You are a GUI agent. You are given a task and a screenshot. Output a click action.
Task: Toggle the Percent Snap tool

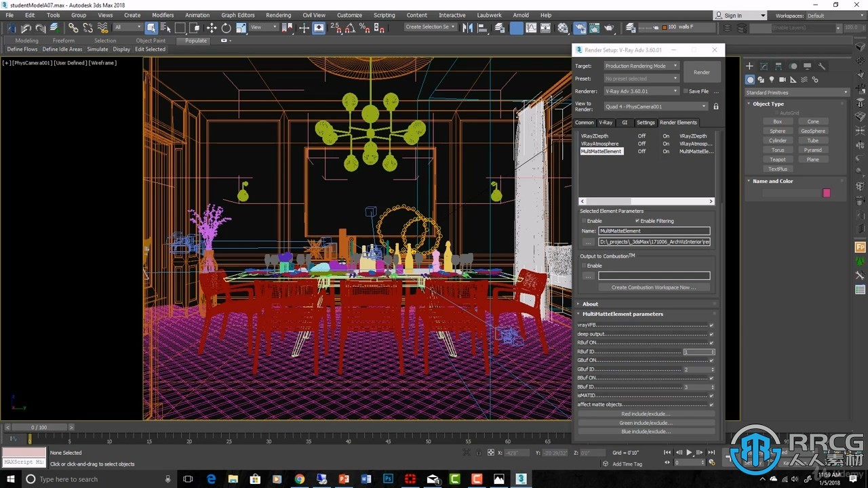click(x=364, y=28)
